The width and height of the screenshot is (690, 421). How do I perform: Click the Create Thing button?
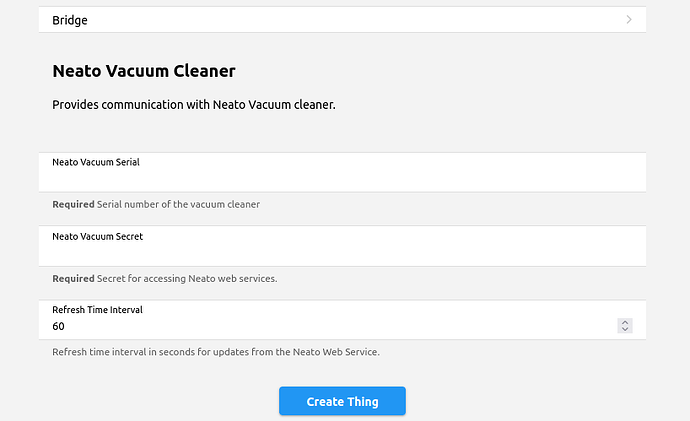click(342, 401)
